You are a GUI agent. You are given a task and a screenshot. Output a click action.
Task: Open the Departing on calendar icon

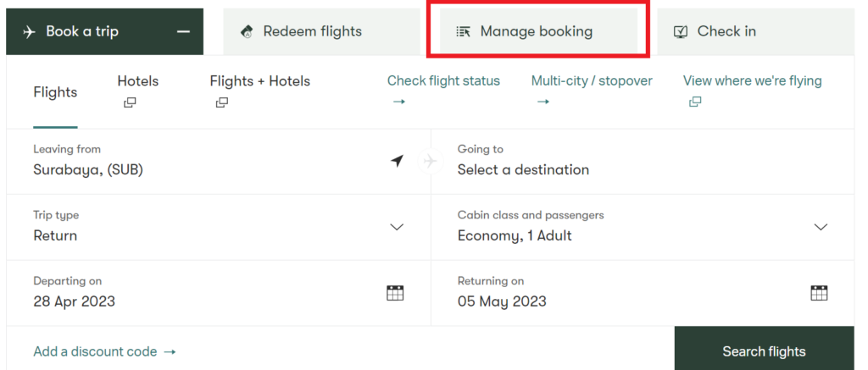[x=395, y=293]
